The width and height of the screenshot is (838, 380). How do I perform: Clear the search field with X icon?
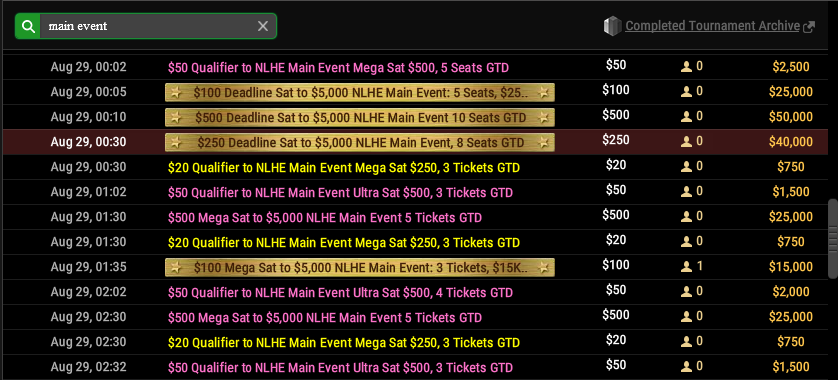pos(263,26)
